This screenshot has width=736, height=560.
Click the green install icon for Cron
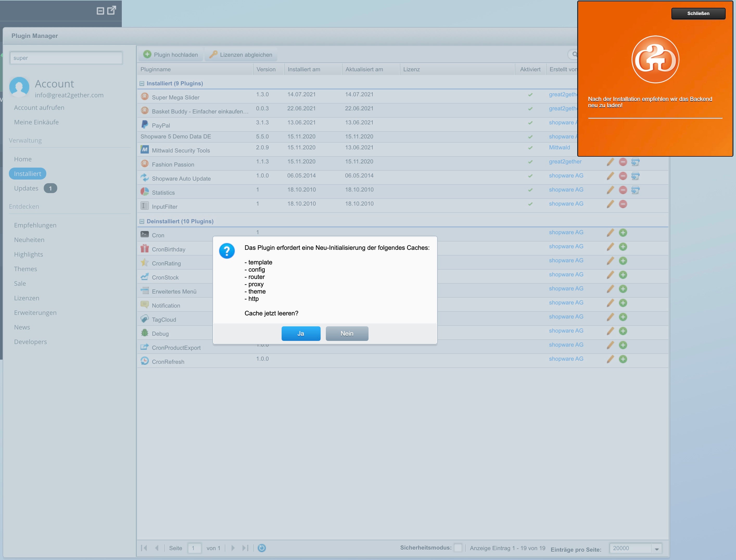(623, 233)
